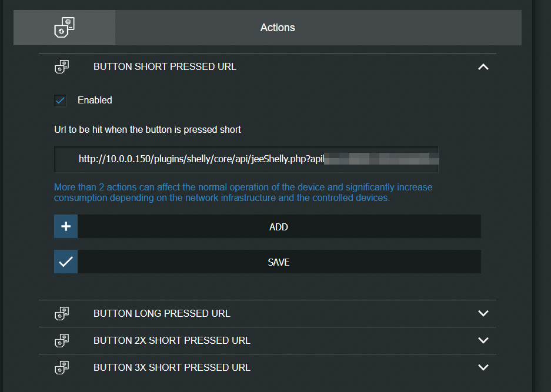
Task: Expand the Button Long Pressed URL chevron
Action: (483, 313)
